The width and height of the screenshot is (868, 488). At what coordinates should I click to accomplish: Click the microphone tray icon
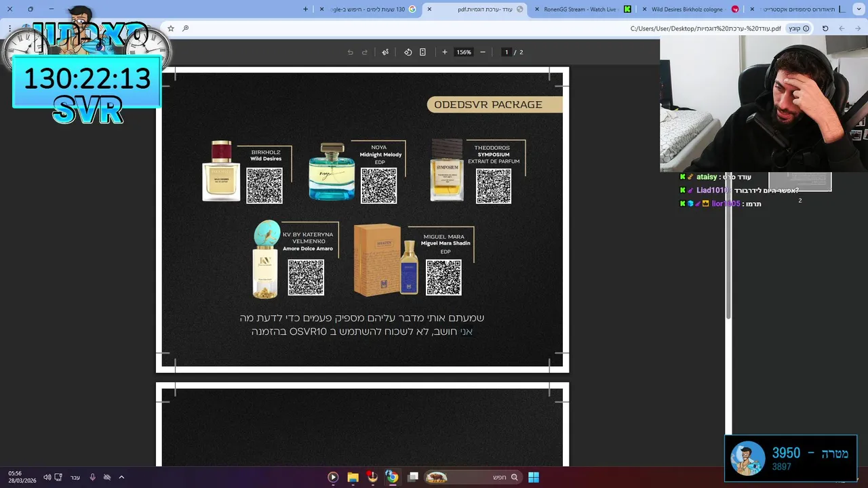coord(92,477)
